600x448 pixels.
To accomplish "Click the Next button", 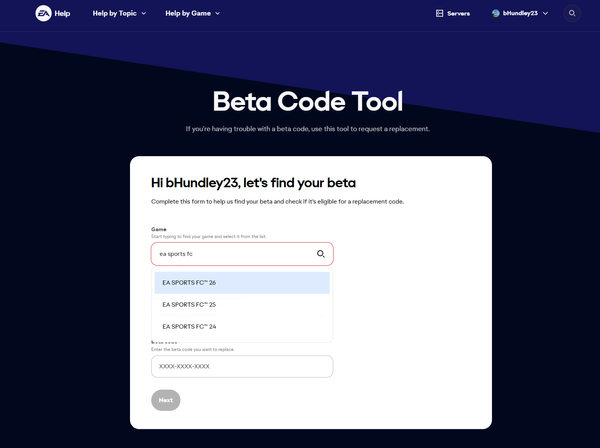I will (x=166, y=400).
